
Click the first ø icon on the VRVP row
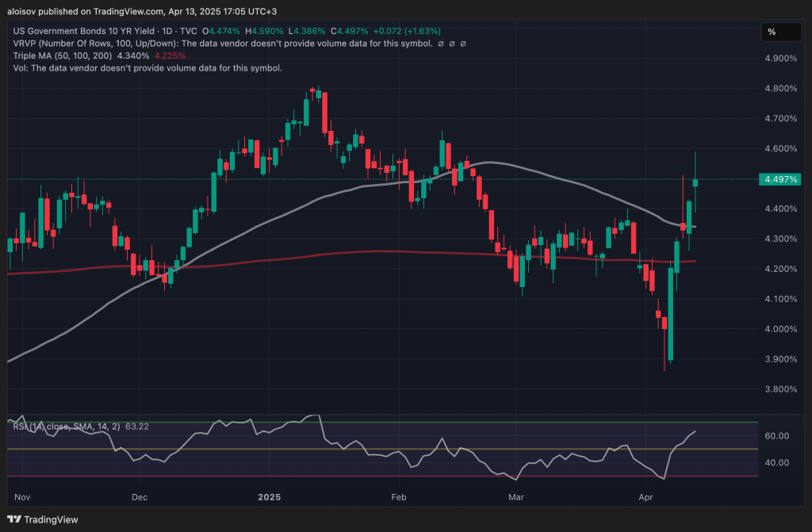pos(439,44)
